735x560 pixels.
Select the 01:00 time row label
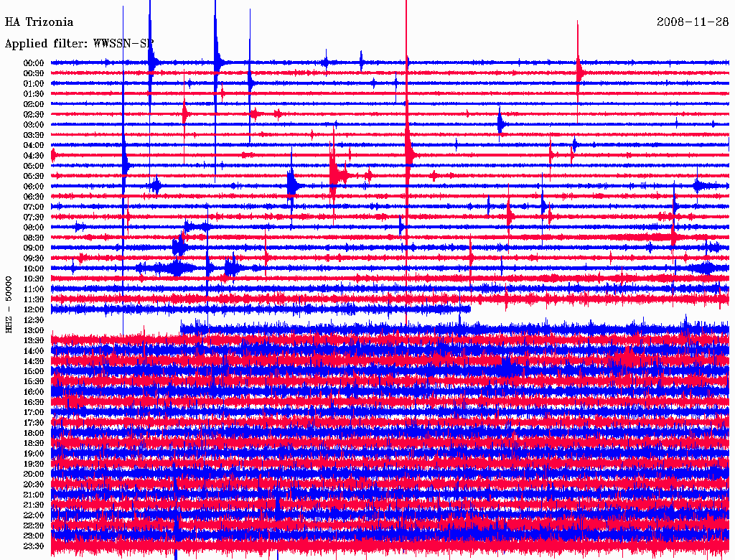point(34,84)
